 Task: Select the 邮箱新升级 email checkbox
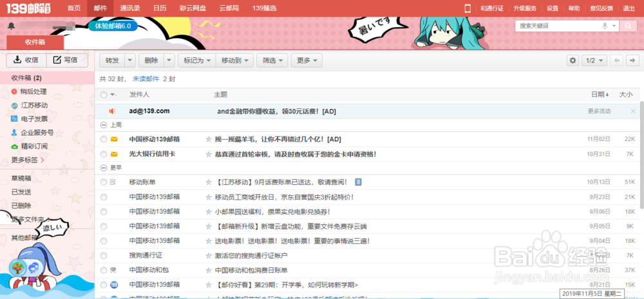pos(104,226)
